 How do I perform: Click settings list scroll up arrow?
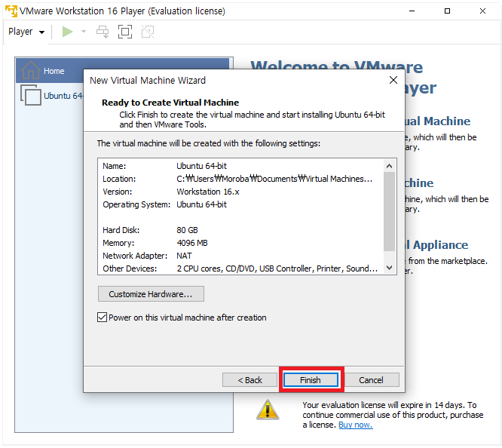click(x=389, y=166)
